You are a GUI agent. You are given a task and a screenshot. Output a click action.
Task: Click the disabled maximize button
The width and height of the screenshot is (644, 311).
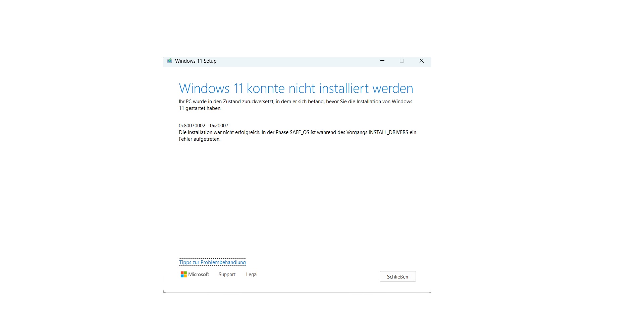tap(402, 61)
